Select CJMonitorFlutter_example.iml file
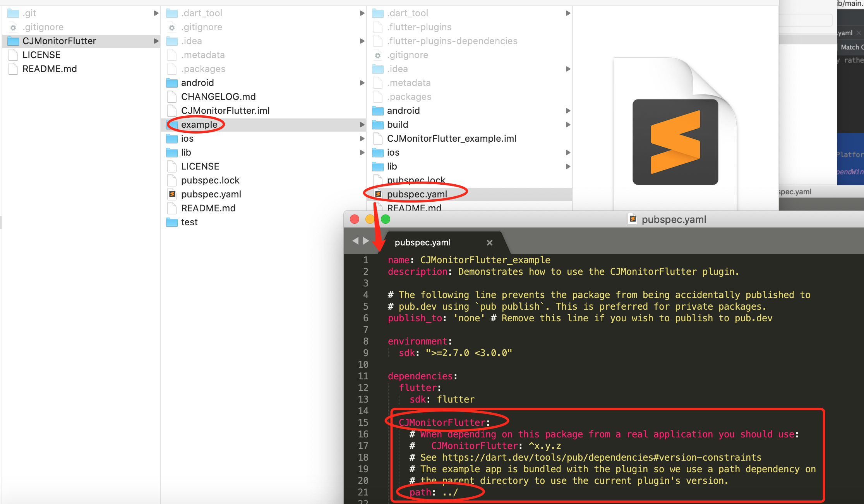The width and height of the screenshot is (864, 504). (452, 139)
